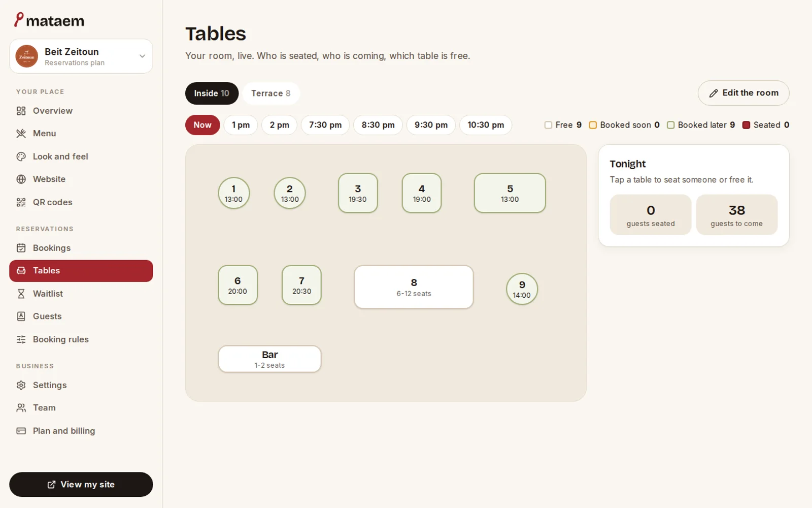Switch to the Inside room tab
This screenshot has height=508, width=812.
point(212,93)
